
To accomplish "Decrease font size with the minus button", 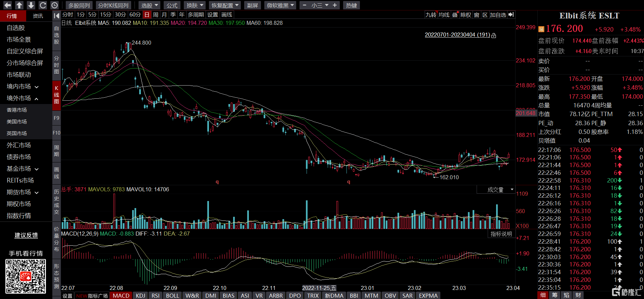I will 305,5.
